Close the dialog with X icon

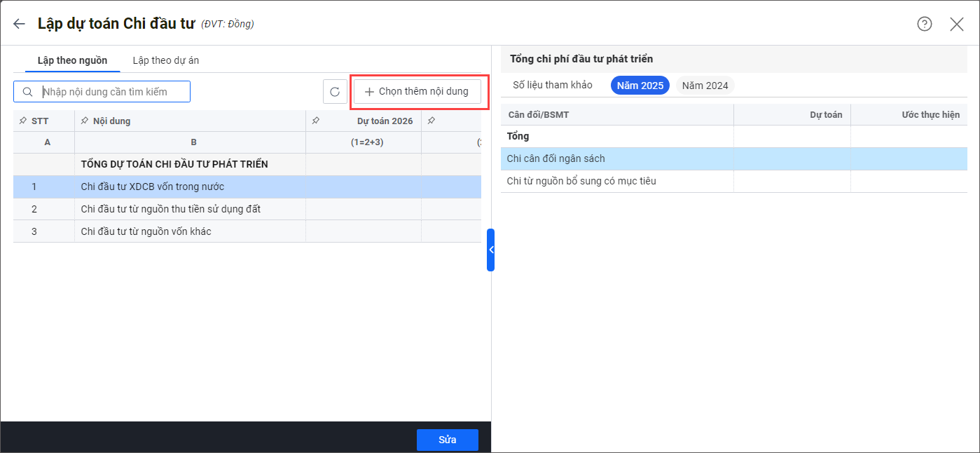tap(956, 24)
